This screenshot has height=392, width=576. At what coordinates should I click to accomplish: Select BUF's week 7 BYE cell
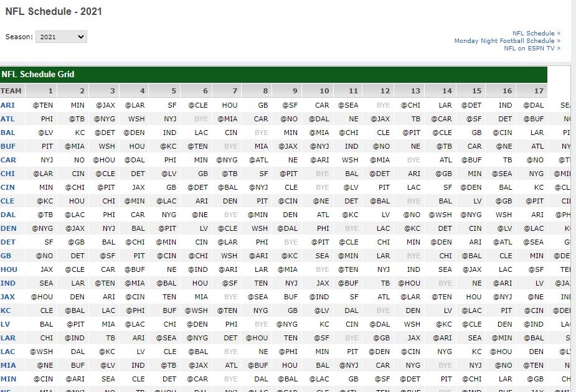click(230, 146)
